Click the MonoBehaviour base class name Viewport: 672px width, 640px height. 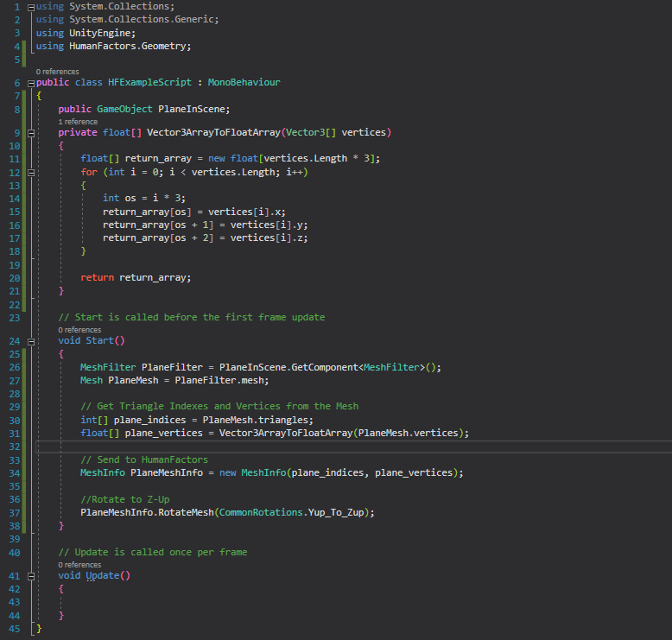click(x=244, y=82)
